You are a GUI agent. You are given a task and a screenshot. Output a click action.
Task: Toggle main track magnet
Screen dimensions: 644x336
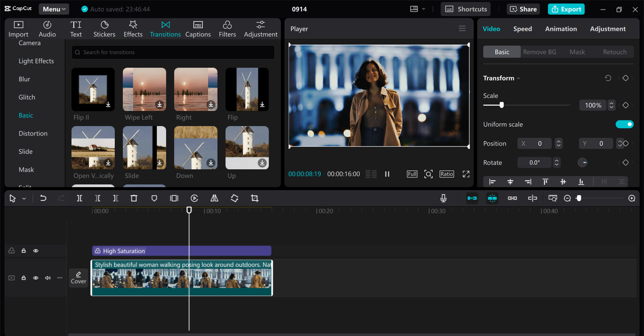coord(472,198)
